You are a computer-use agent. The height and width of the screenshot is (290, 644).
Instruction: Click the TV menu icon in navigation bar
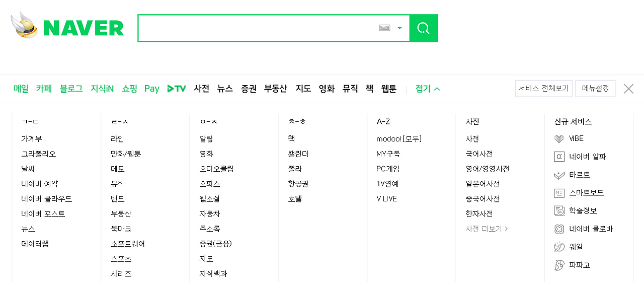point(177,89)
